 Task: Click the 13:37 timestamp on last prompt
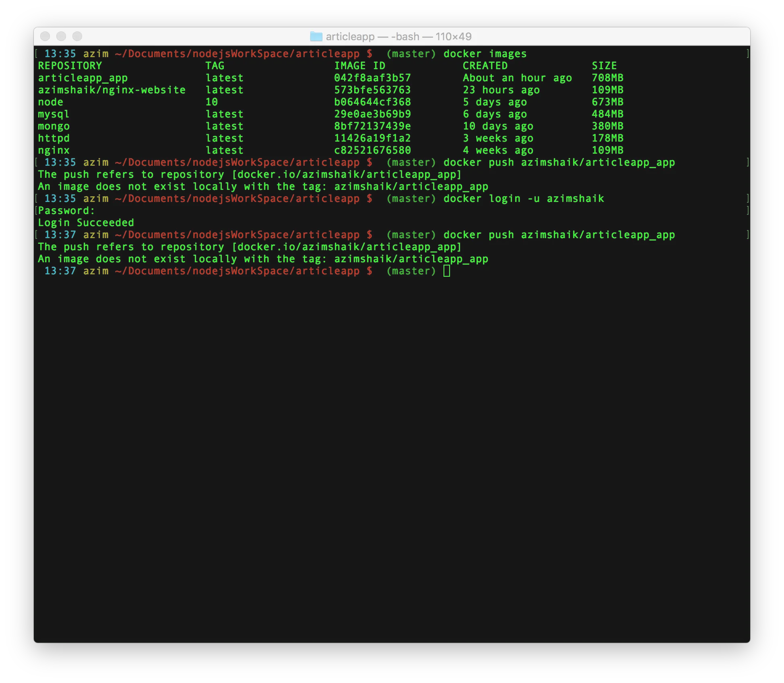click(60, 271)
